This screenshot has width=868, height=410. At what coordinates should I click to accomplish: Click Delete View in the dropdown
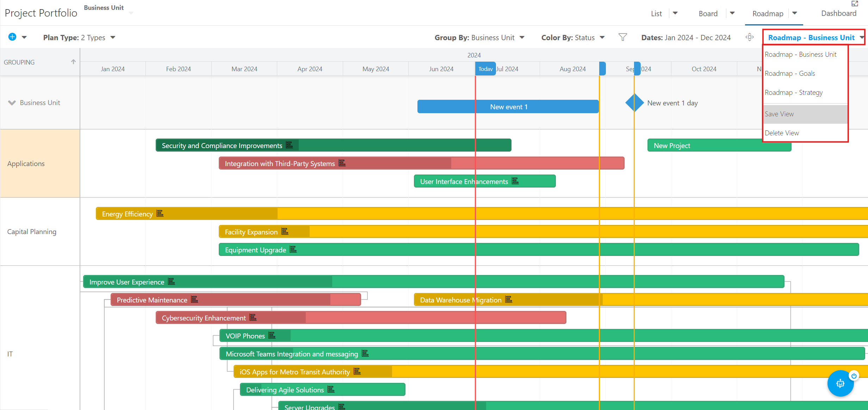click(x=782, y=133)
